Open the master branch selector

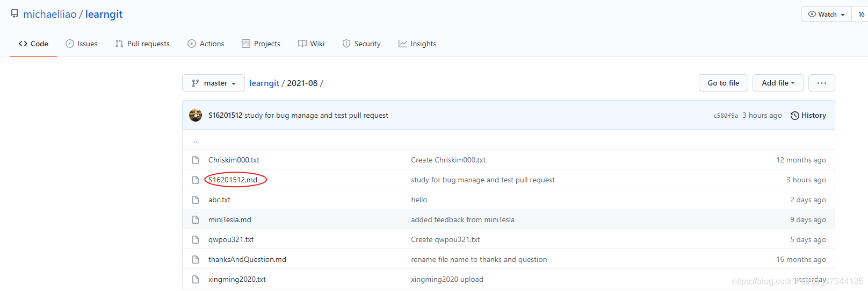(x=213, y=83)
